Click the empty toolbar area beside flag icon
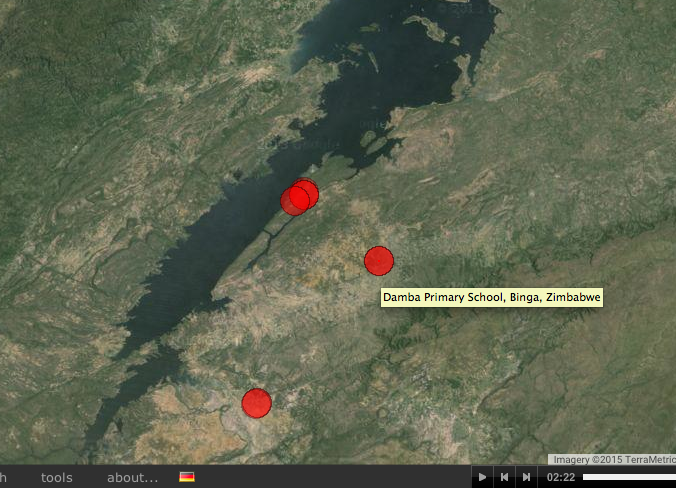 330,477
